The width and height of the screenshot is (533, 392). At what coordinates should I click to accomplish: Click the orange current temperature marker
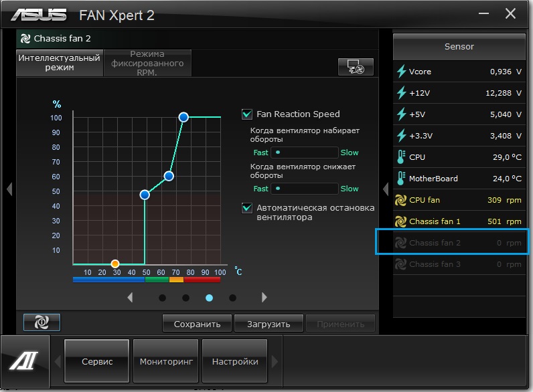coord(115,264)
